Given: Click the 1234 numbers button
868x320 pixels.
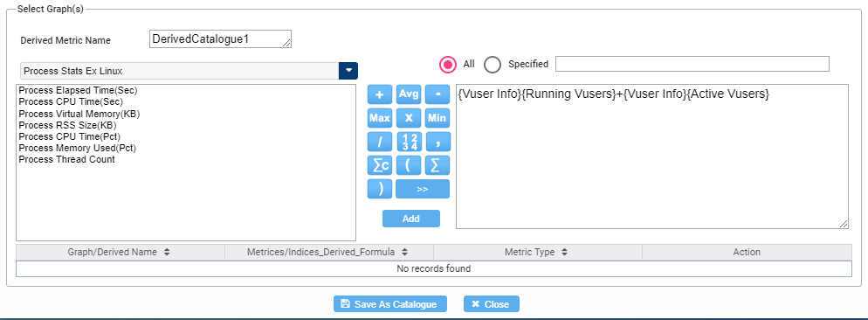Looking at the screenshot, I should tap(409, 142).
